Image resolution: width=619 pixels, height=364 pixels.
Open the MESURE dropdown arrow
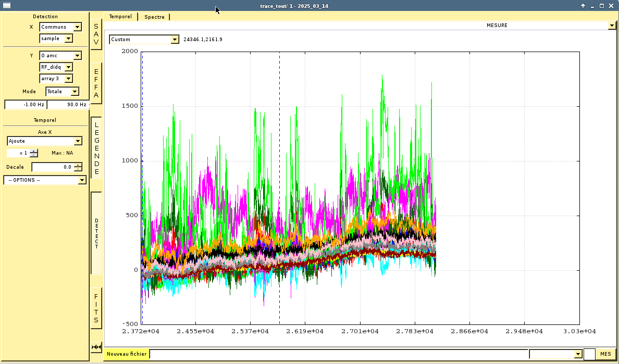tap(612, 26)
